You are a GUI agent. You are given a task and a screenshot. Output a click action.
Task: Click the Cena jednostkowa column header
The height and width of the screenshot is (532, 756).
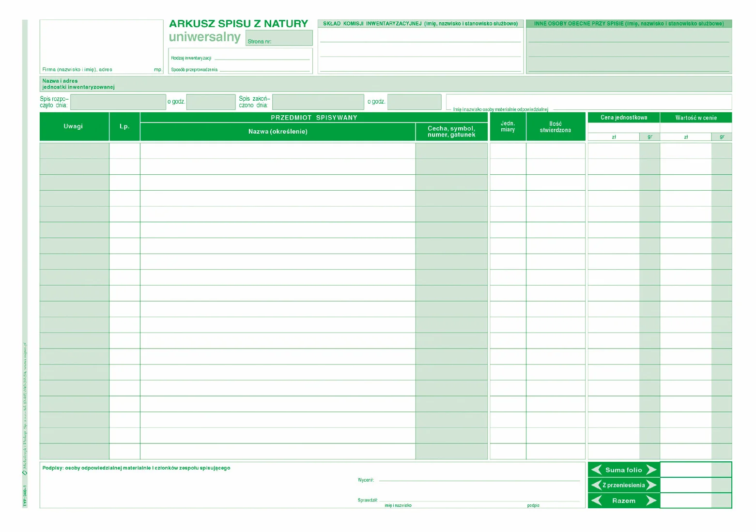point(624,118)
